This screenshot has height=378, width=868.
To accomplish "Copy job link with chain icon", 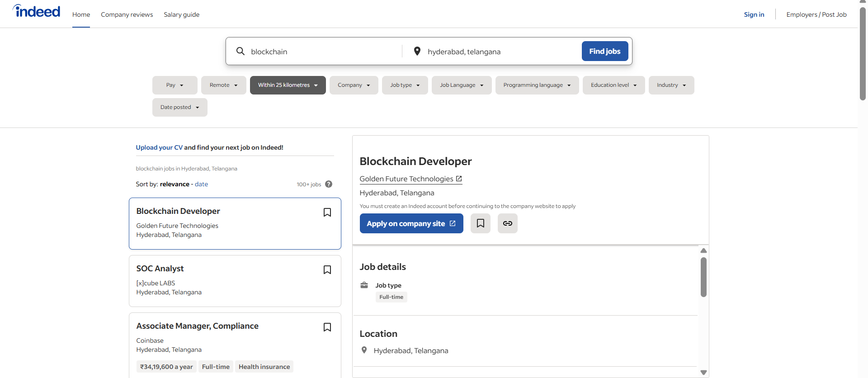I will pos(507,223).
